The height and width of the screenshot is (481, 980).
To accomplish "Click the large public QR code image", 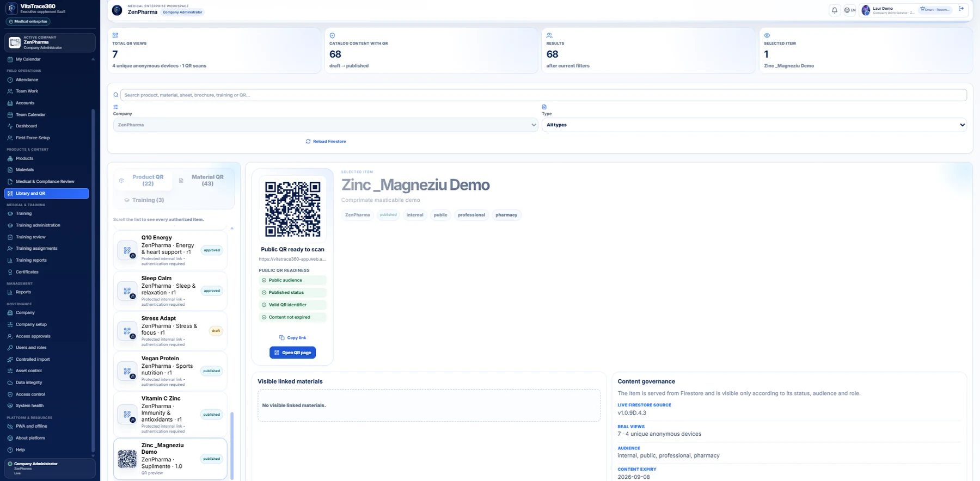I will [292, 209].
